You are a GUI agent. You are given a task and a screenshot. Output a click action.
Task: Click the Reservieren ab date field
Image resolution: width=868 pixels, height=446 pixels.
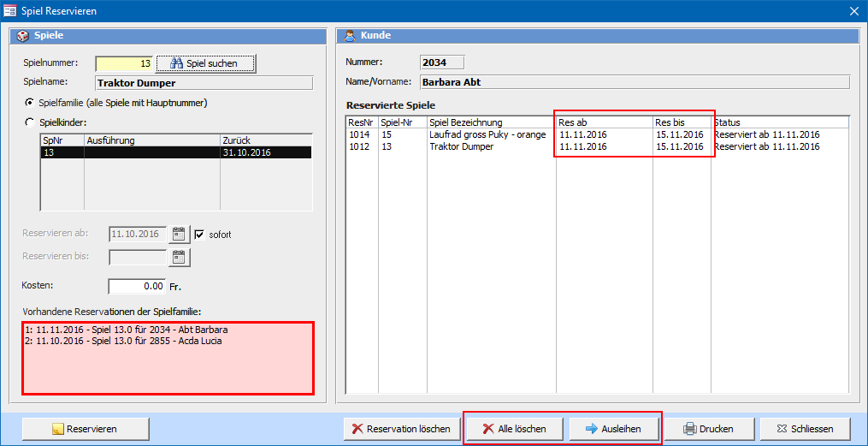tap(138, 235)
